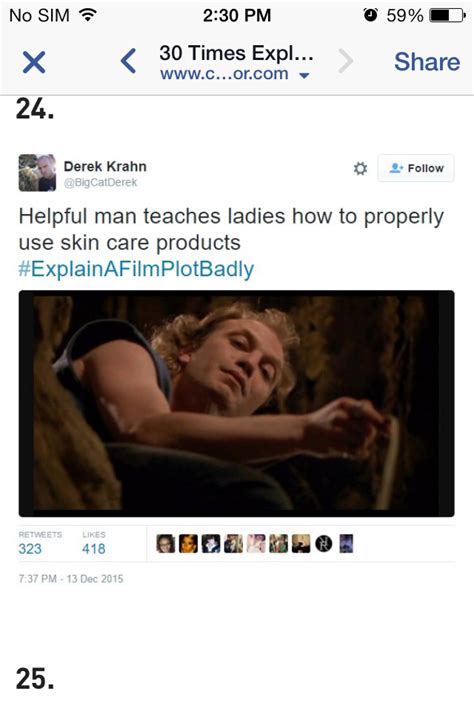Open the black circular R avatar
The width and height of the screenshot is (474, 711).
tap(323, 544)
